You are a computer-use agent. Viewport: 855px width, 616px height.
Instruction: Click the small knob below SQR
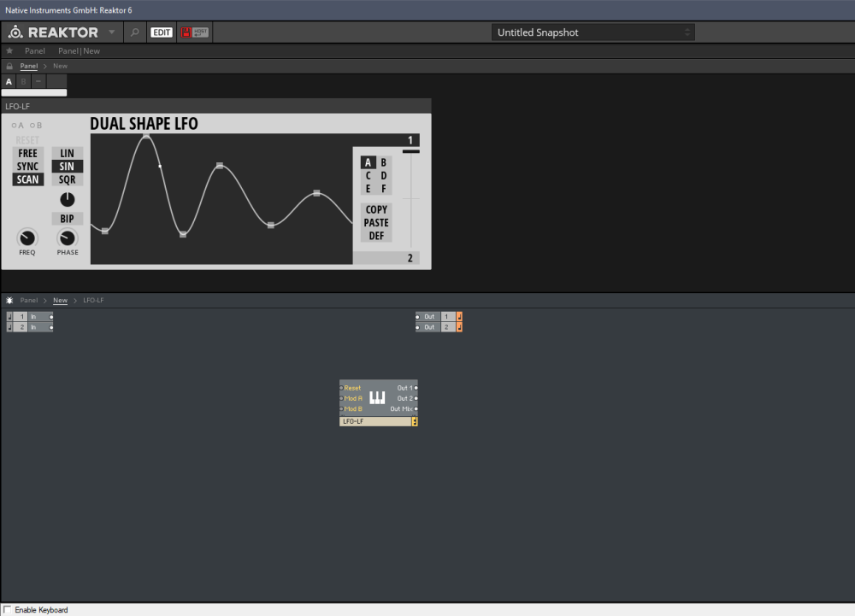[67, 199]
